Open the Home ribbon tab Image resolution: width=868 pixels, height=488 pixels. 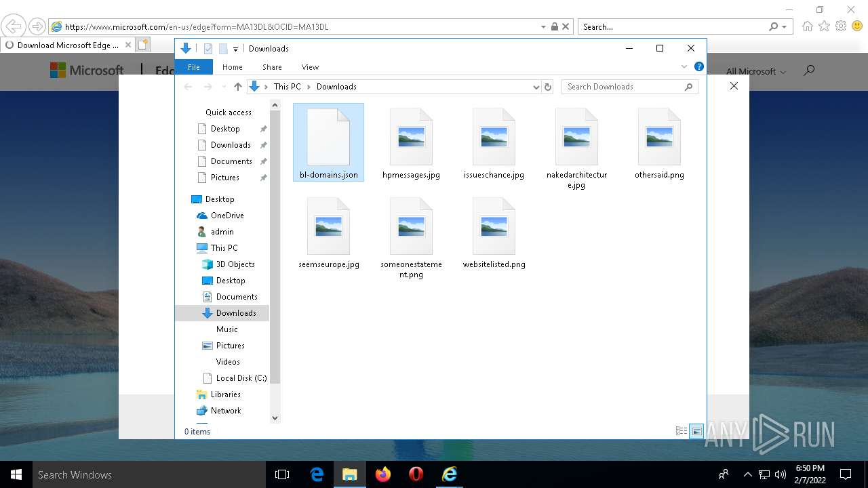(233, 67)
